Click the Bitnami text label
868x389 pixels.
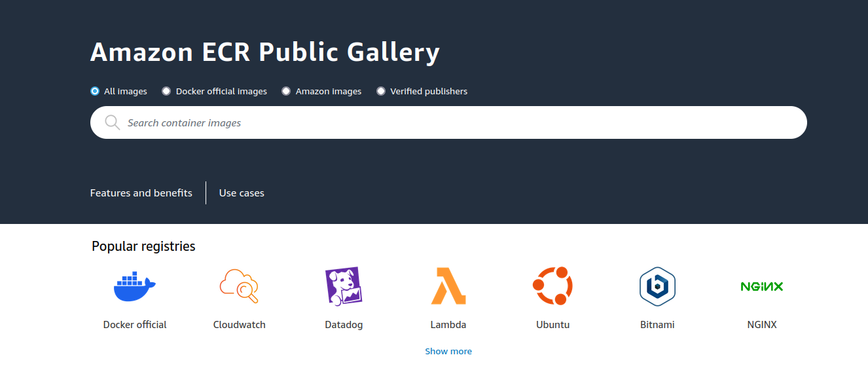coord(657,324)
